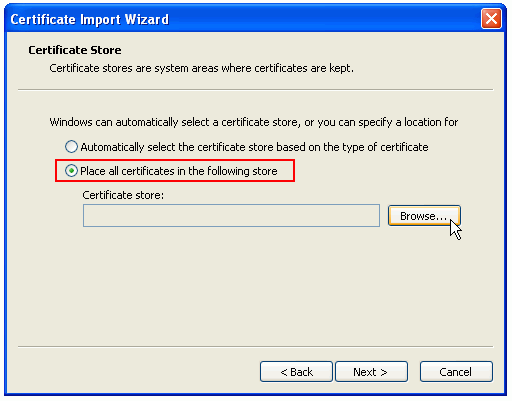Click the label text 'Place all certificates in the following store'
The image size is (512, 401).
(179, 171)
